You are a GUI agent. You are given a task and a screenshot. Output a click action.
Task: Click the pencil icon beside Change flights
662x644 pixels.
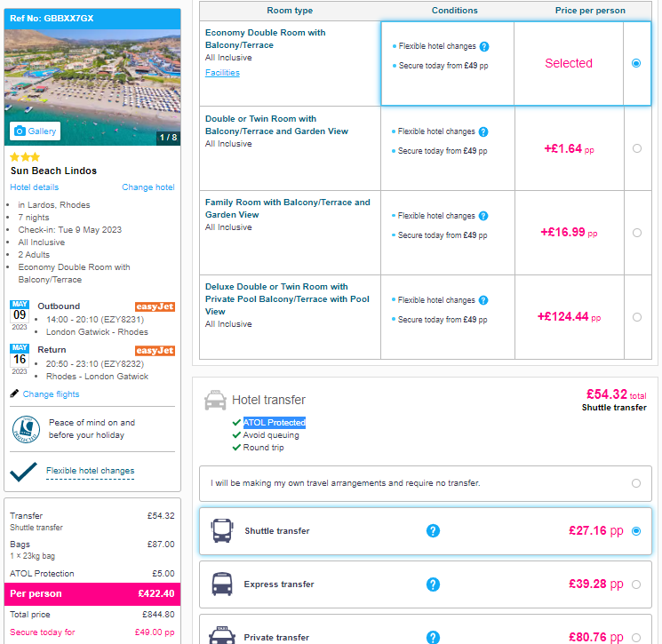pyautogui.click(x=14, y=394)
